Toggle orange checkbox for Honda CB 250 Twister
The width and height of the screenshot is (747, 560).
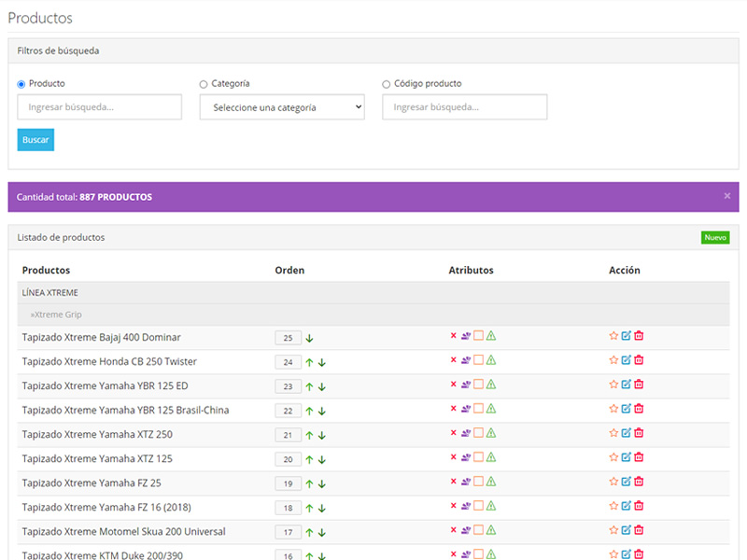pyautogui.click(x=478, y=360)
